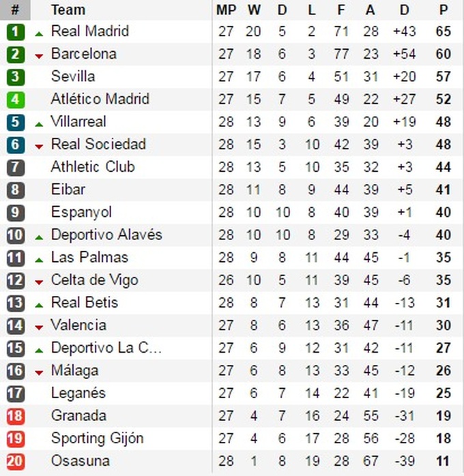464x476 pixels.
Task: Sort by the # rank header
Action: pyautogui.click(x=15, y=10)
